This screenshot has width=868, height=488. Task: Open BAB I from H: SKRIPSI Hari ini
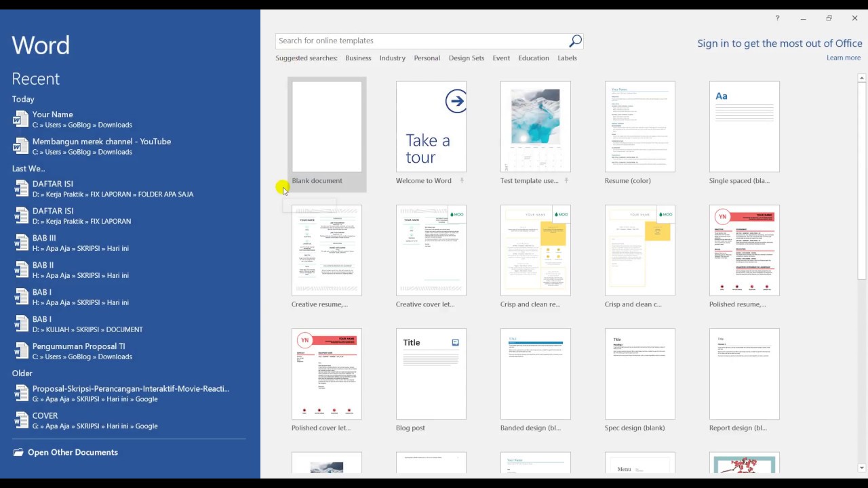pyautogui.click(x=129, y=297)
